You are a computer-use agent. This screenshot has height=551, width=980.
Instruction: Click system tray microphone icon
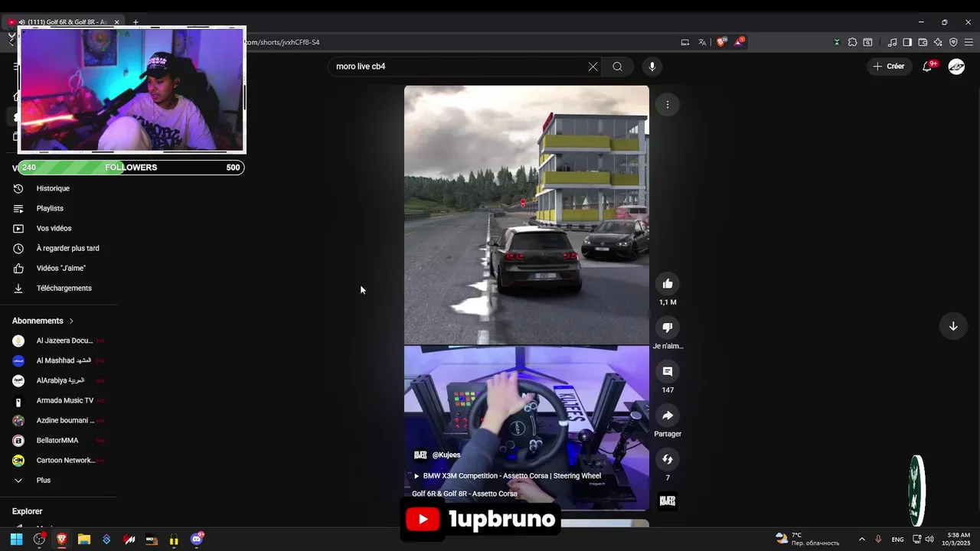[878, 540]
